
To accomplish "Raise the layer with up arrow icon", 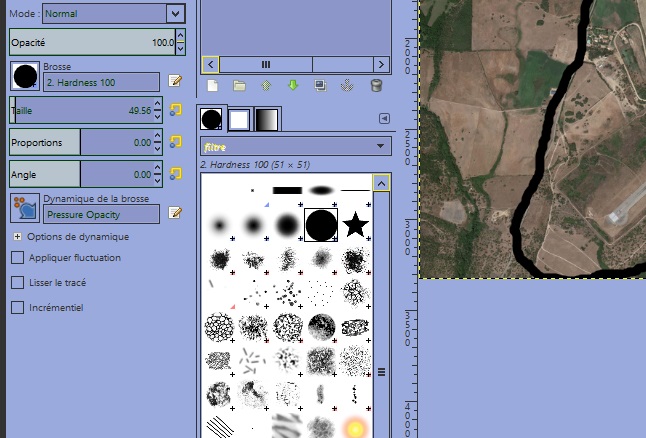I will coord(266,86).
